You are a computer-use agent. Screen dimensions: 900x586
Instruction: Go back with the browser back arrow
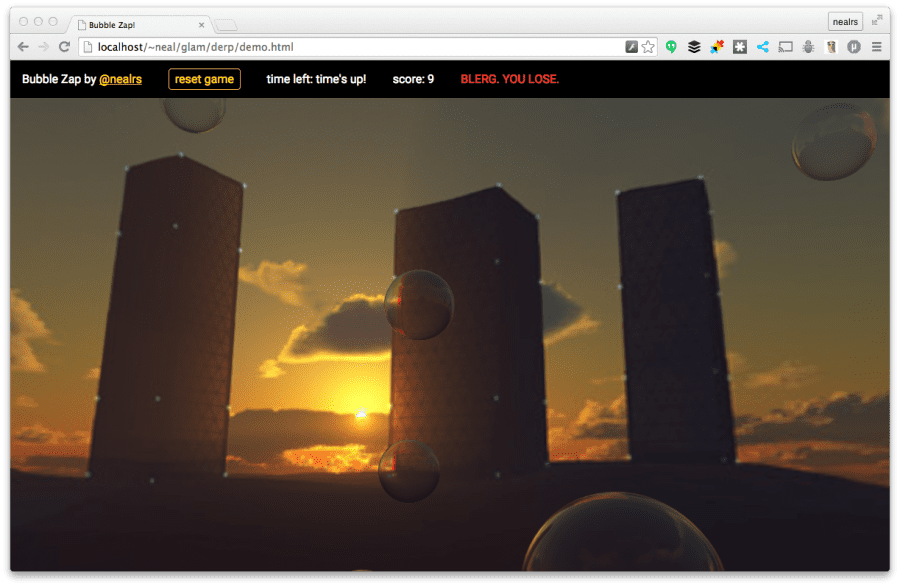(23, 47)
